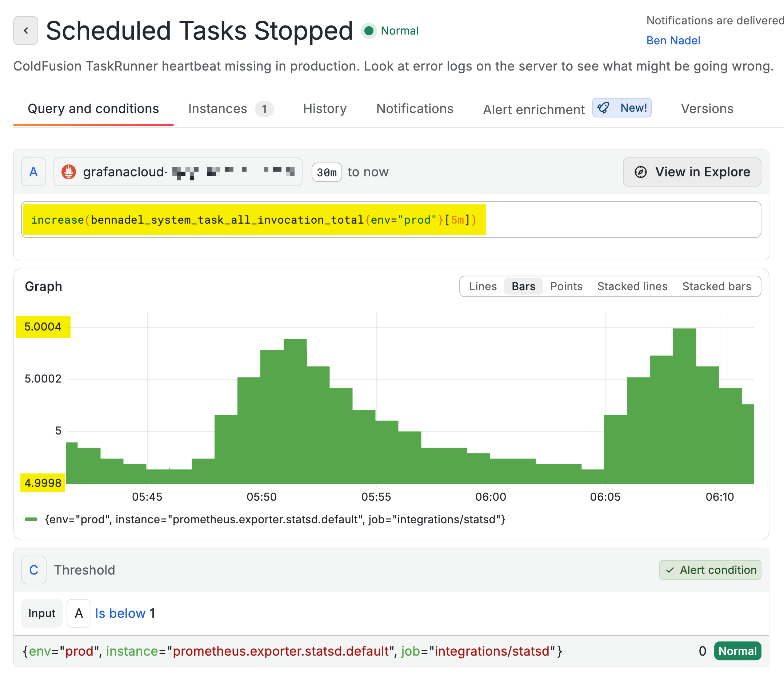Click the Scheduled Tasks Stopped title
This screenshot has width=784, height=680.
[x=200, y=31]
